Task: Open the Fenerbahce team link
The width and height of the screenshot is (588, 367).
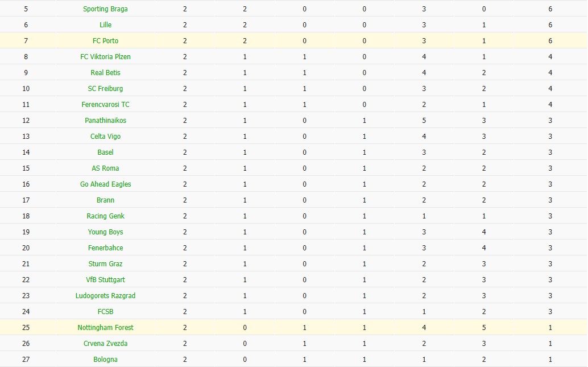Action: pos(105,248)
